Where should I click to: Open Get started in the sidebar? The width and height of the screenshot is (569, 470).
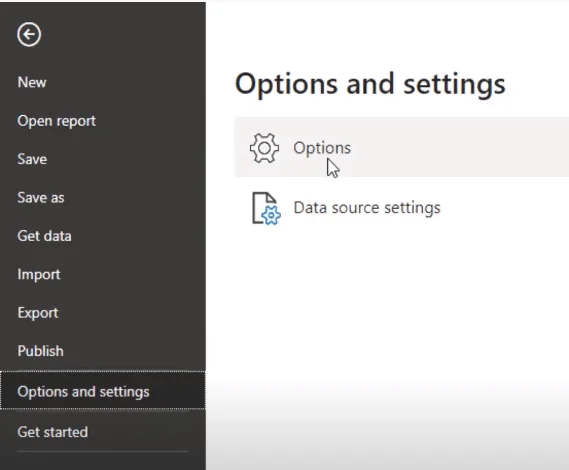(x=53, y=432)
